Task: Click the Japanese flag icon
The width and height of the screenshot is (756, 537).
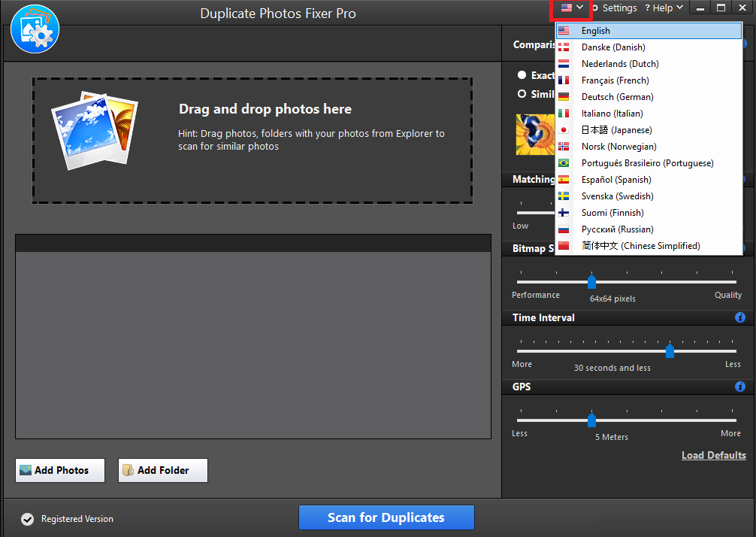Action: point(564,130)
